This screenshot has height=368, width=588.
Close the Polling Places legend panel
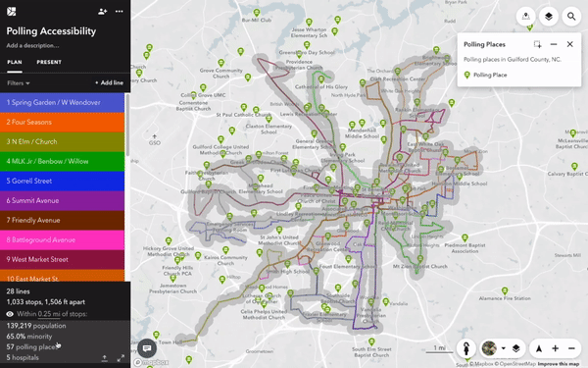[570, 44]
